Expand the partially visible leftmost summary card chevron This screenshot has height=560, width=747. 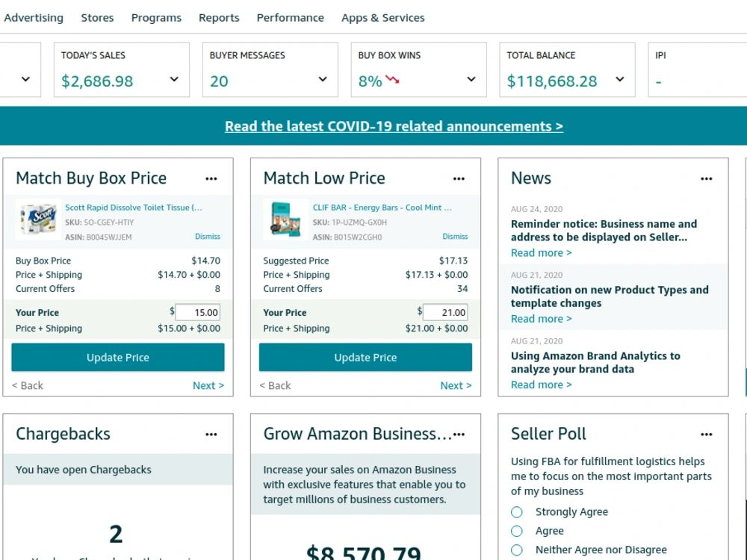(25, 80)
